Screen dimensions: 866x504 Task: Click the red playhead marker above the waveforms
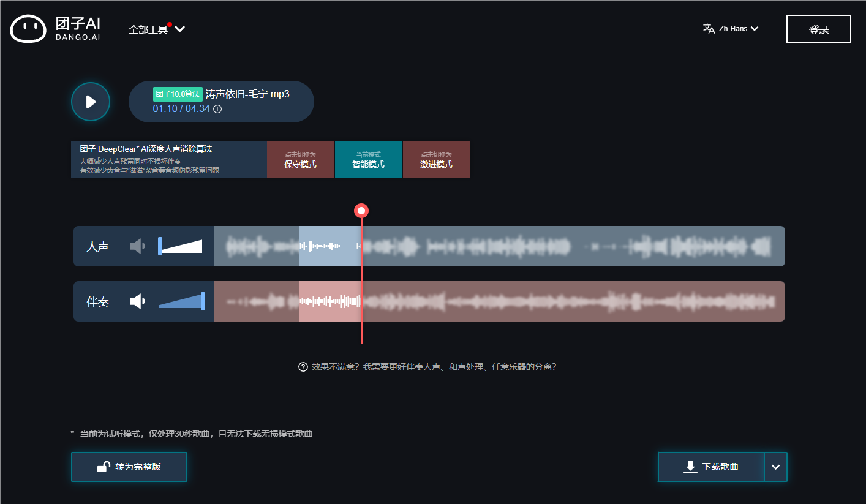361,210
